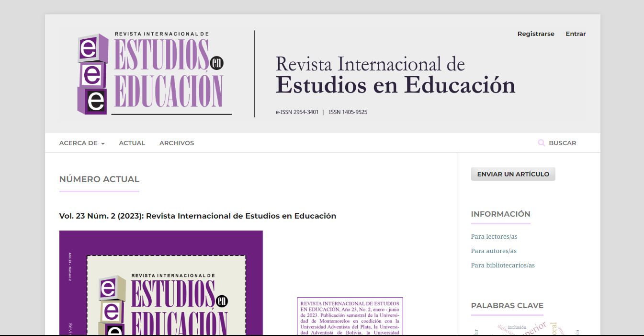Click the stacked purple cubes journal logo
644x336 pixels.
click(x=93, y=74)
